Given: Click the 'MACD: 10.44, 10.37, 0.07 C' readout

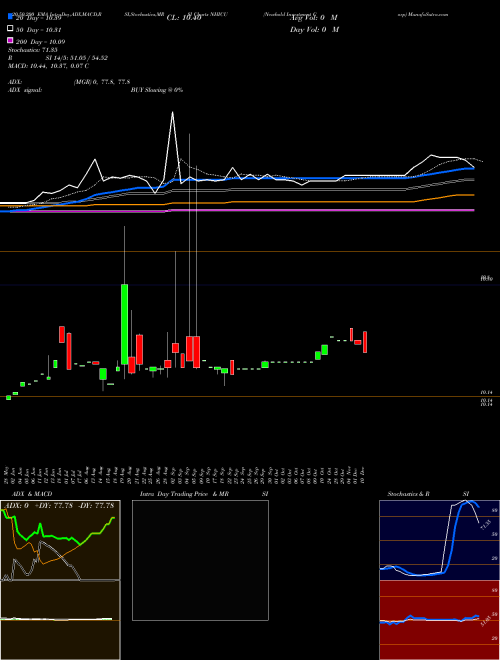Looking at the screenshot, I should click(48, 66).
